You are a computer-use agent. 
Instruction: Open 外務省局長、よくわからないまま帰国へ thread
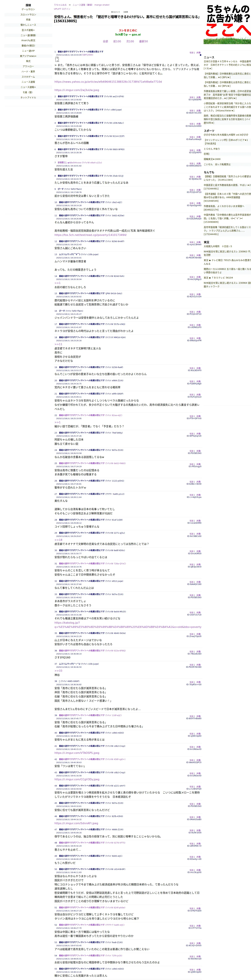[224, 208]
